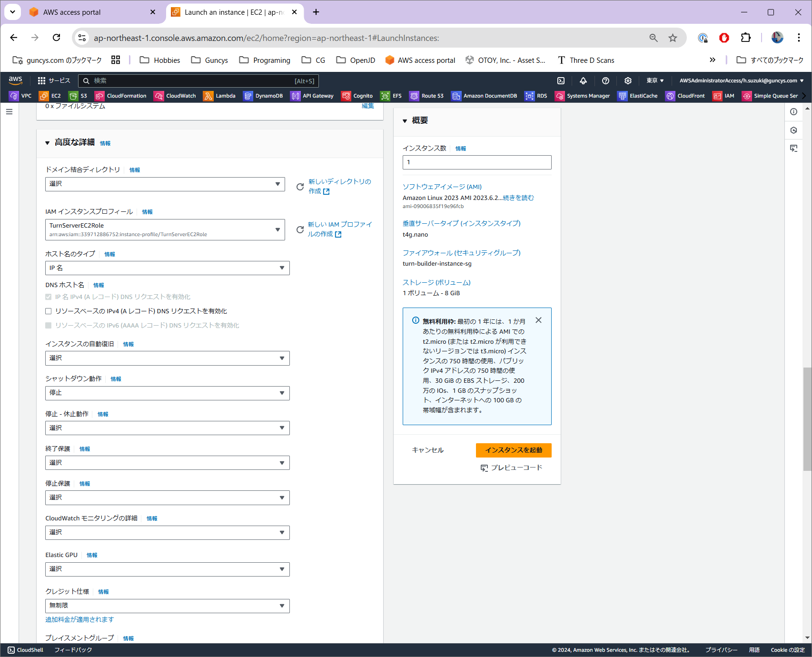
Task: Open the CloudFront shortcut
Action: [x=685, y=96]
